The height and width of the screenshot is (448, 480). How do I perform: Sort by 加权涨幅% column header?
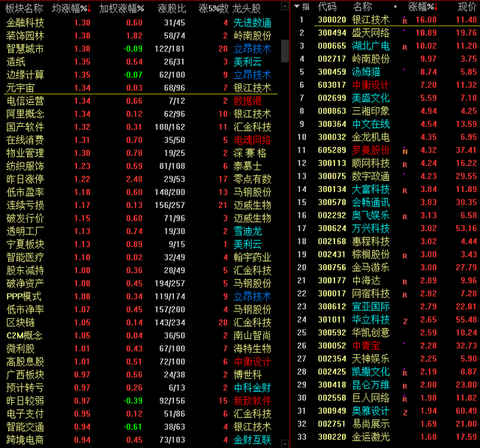(121, 8)
